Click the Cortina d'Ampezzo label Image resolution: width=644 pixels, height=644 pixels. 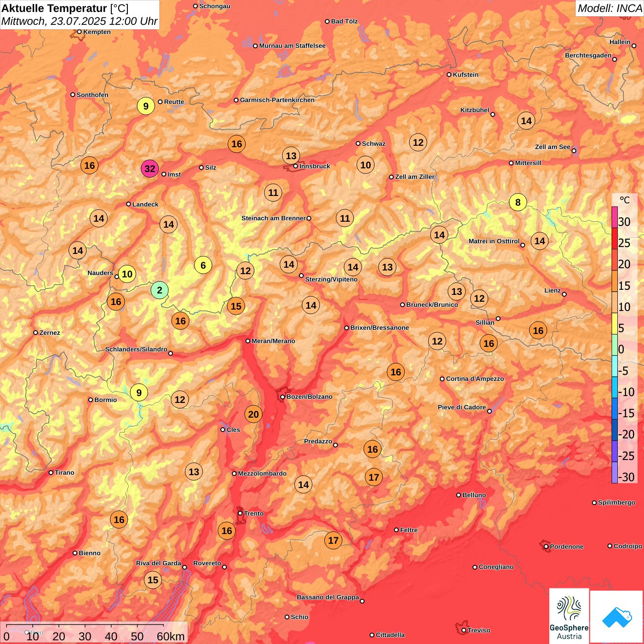475,379
